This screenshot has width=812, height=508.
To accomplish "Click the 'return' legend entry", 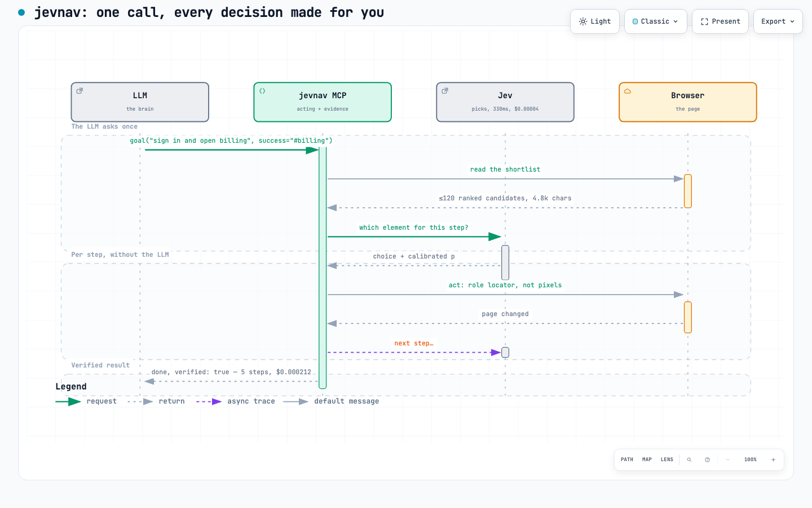I will click(156, 401).
